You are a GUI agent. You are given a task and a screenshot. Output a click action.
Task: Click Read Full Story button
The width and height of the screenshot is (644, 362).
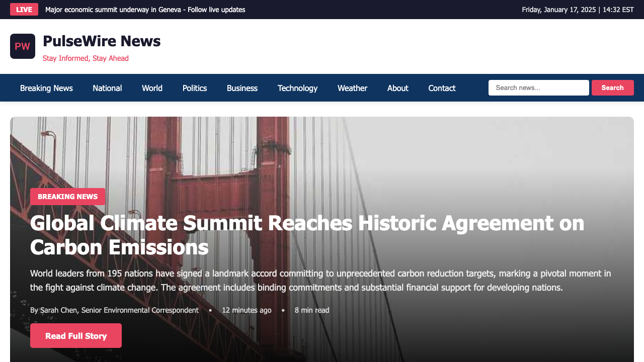pos(76,336)
